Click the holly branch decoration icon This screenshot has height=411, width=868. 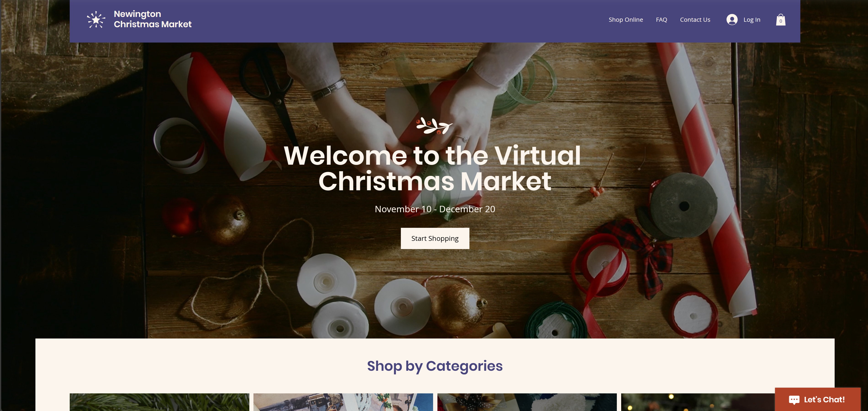click(x=434, y=126)
